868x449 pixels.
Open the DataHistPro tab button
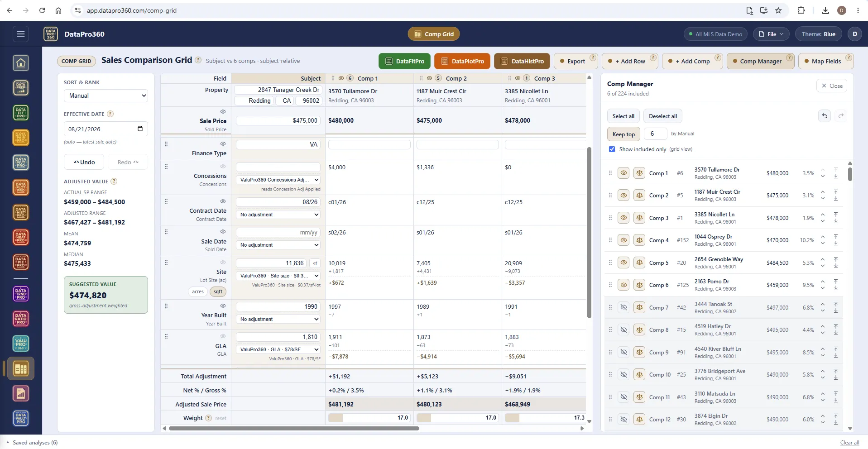(x=522, y=61)
